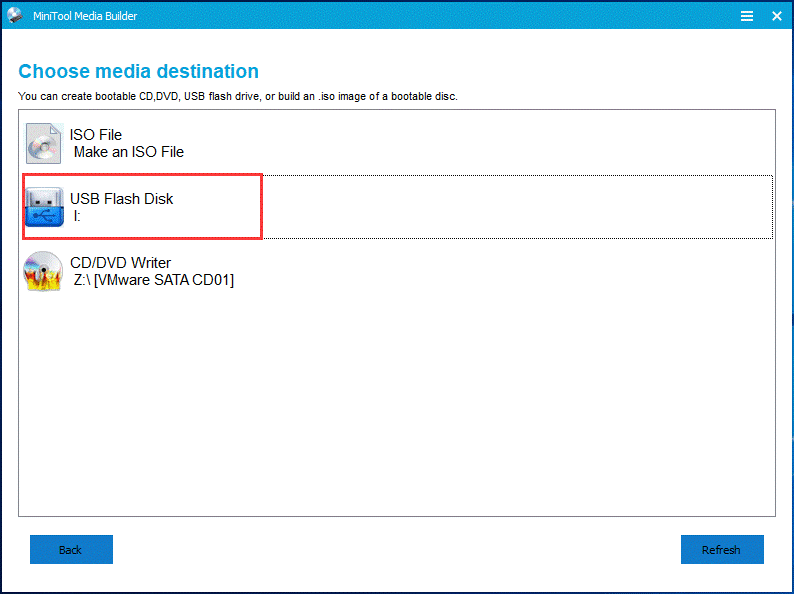
Task: Choose the "USB Flash Disk" label
Action: 121,199
